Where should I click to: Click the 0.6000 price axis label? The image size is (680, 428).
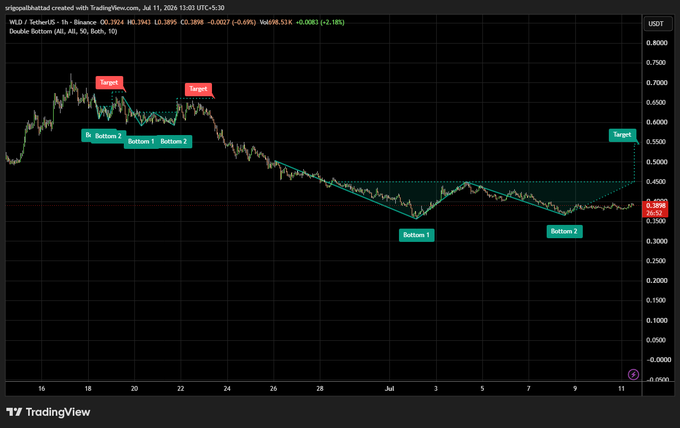coord(657,122)
